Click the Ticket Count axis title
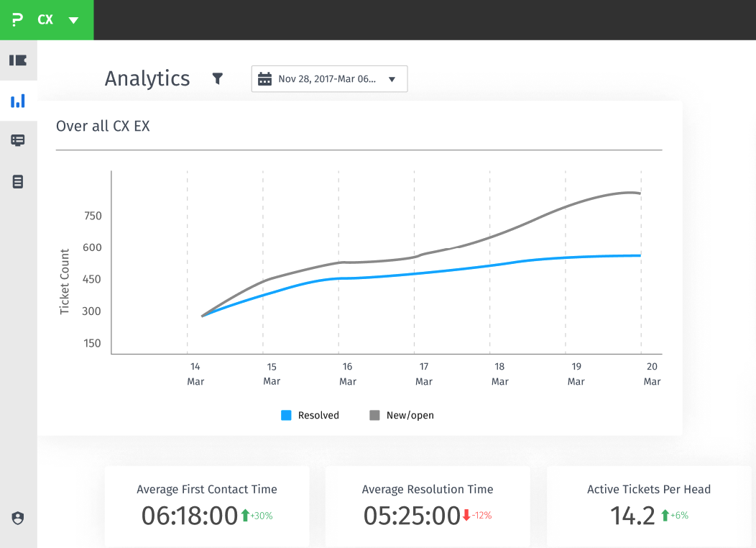The width and height of the screenshot is (756, 548). click(65, 282)
